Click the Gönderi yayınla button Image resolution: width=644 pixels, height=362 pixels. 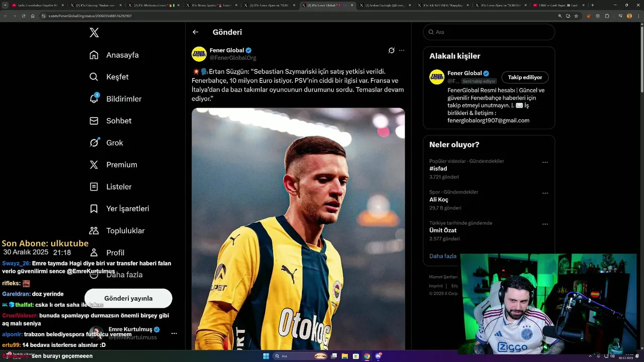point(128,298)
